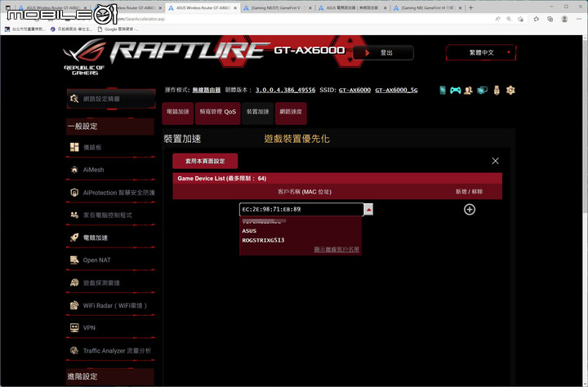This screenshot has width=588, height=387.
Task: Click the USB device status icon
Action: 497,91
